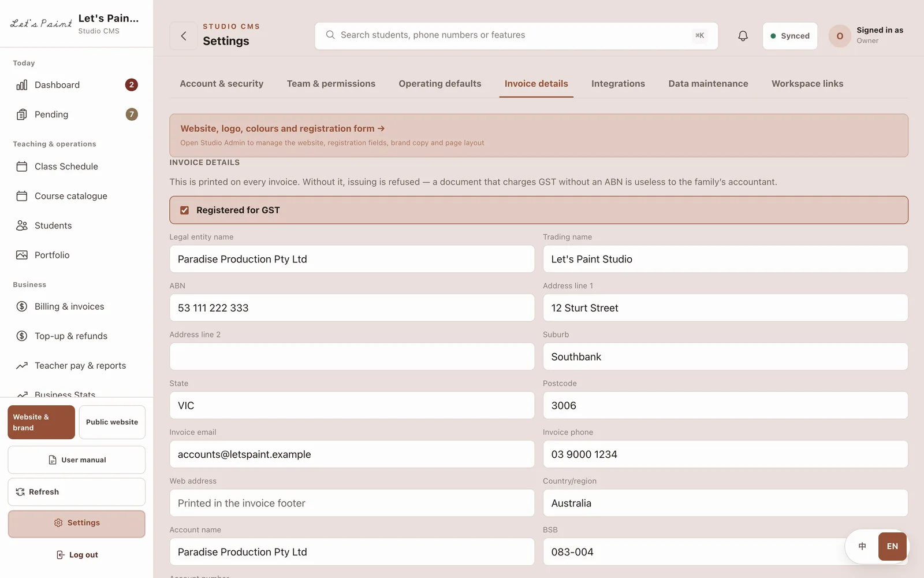Screen dimensions: 924x578
Task: Open the Public website button
Action: click(112, 422)
